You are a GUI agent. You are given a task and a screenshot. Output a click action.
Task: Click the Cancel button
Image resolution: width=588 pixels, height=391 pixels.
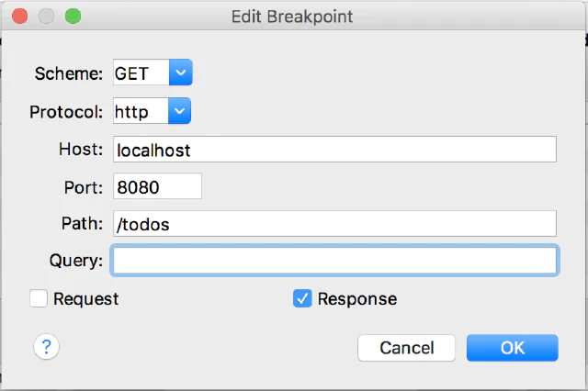tap(407, 348)
